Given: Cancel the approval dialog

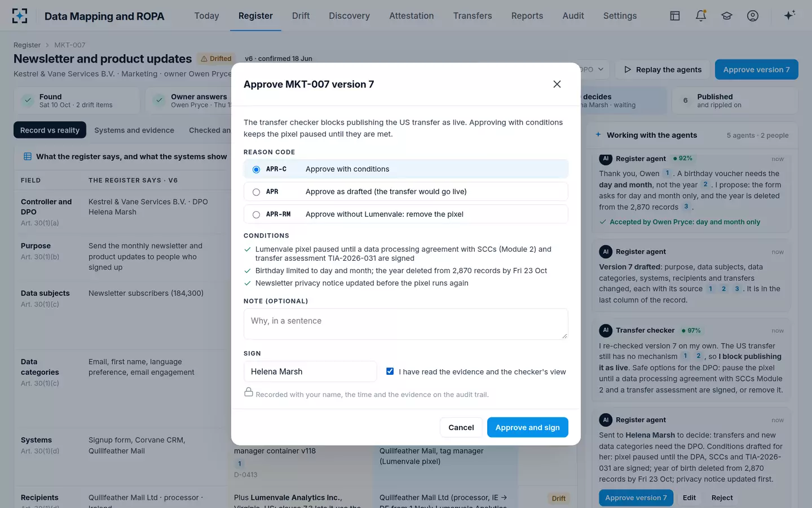Looking at the screenshot, I should [461, 427].
